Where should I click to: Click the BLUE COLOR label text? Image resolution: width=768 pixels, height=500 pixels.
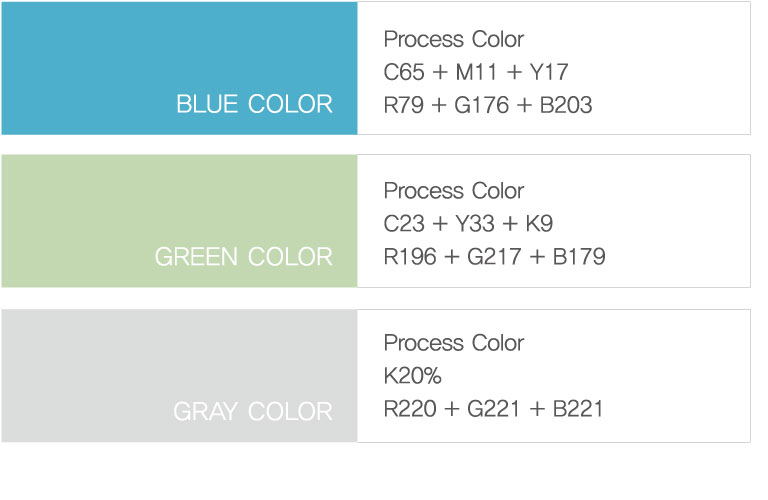coord(254,104)
